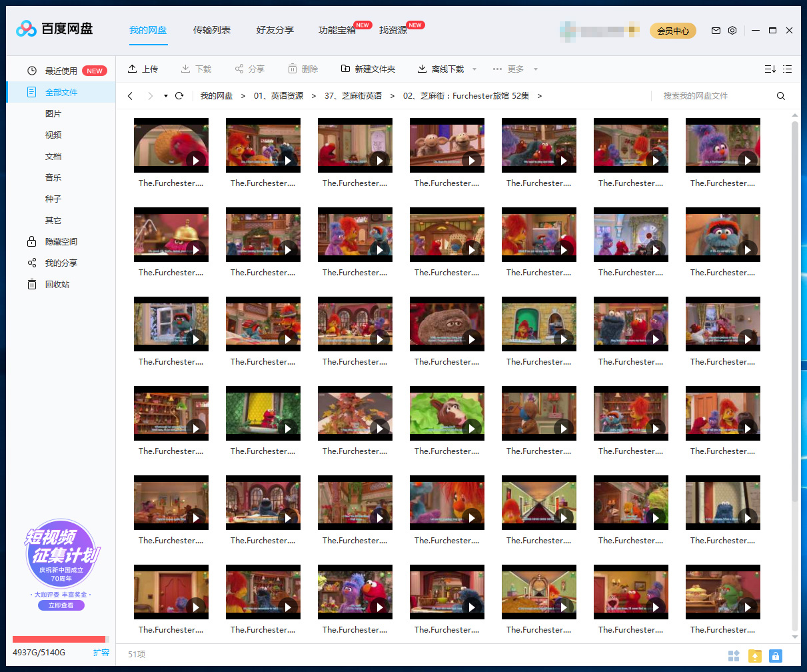Click the 51项 item count text
Screen dimensions: 807x672
point(137,655)
